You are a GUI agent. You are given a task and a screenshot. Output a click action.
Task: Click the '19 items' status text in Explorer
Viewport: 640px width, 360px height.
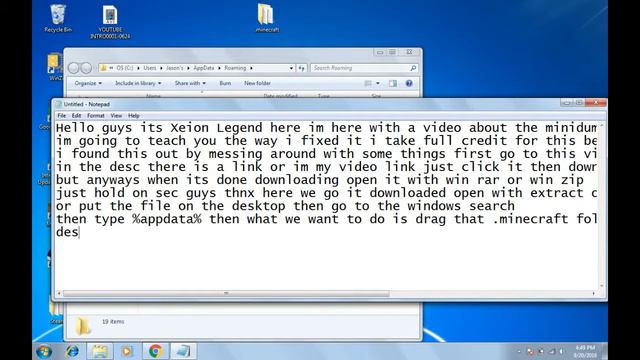tap(113, 322)
